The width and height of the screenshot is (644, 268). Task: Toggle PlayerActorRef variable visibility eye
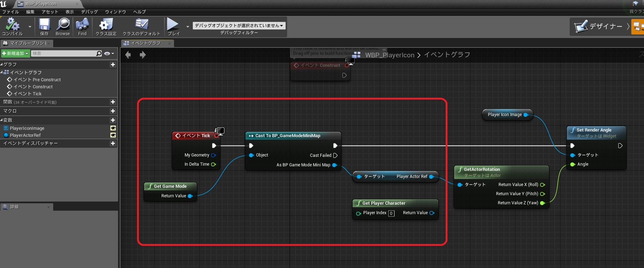pyautogui.click(x=113, y=135)
